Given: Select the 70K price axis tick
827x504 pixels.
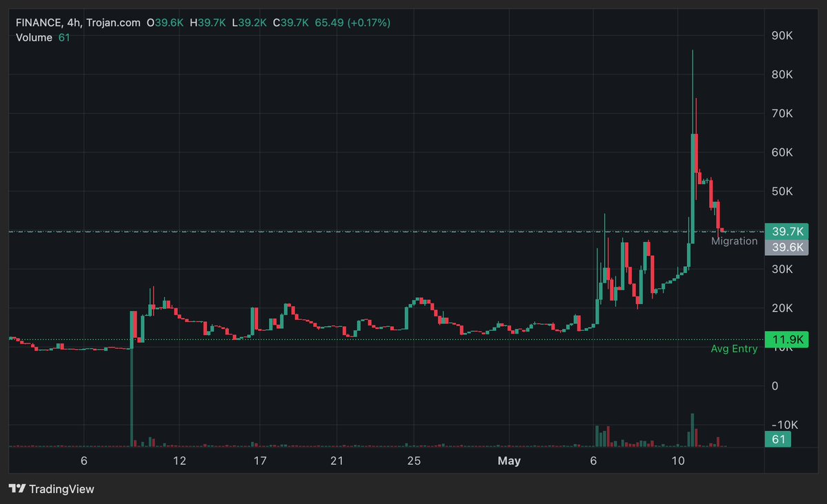Looking at the screenshot, I should (x=782, y=113).
